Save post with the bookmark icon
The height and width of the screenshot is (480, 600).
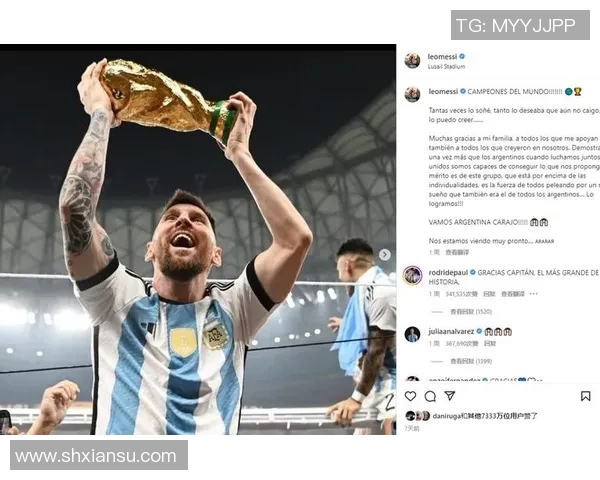(585, 396)
